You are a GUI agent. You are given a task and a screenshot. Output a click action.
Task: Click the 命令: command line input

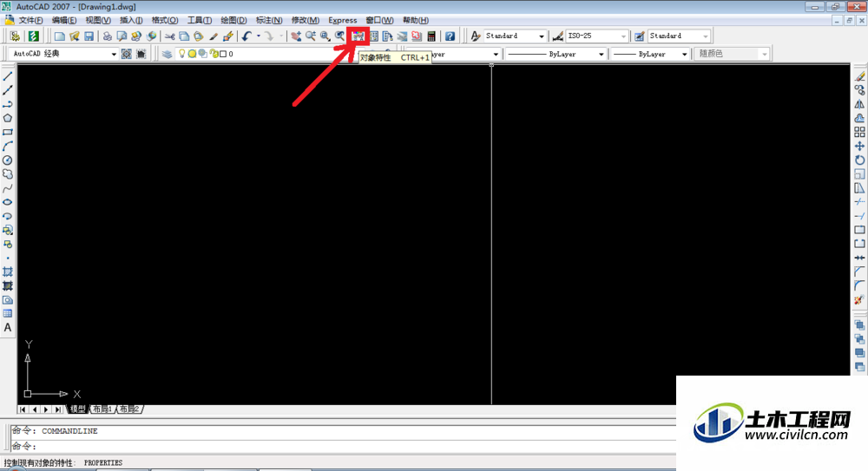coord(343,446)
